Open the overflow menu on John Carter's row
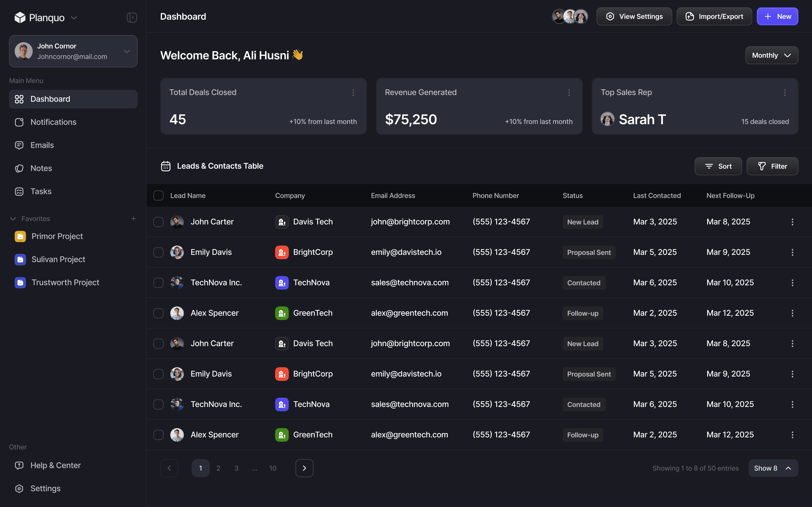This screenshot has width=812, height=507. pos(793,222)
